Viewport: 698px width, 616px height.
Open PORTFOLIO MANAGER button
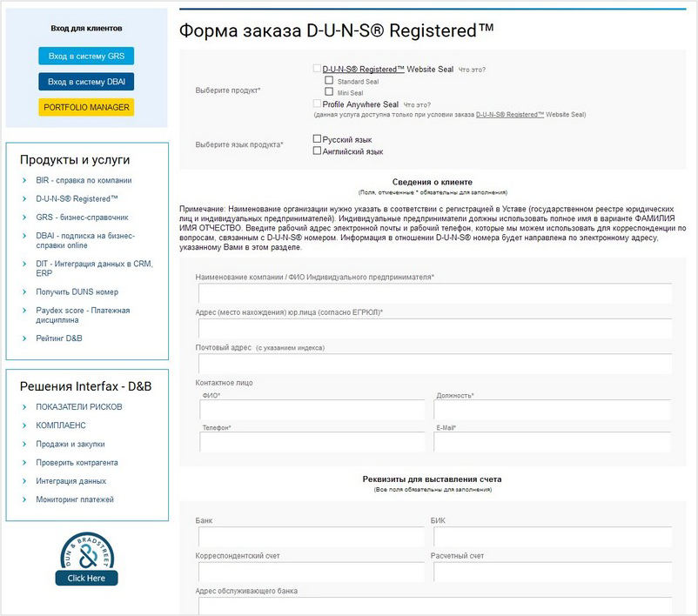pyautogui.click(x=86, y=107)
